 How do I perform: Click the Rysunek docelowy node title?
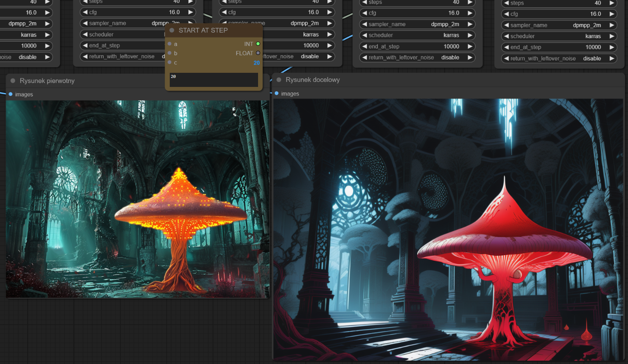pos(312,80)
